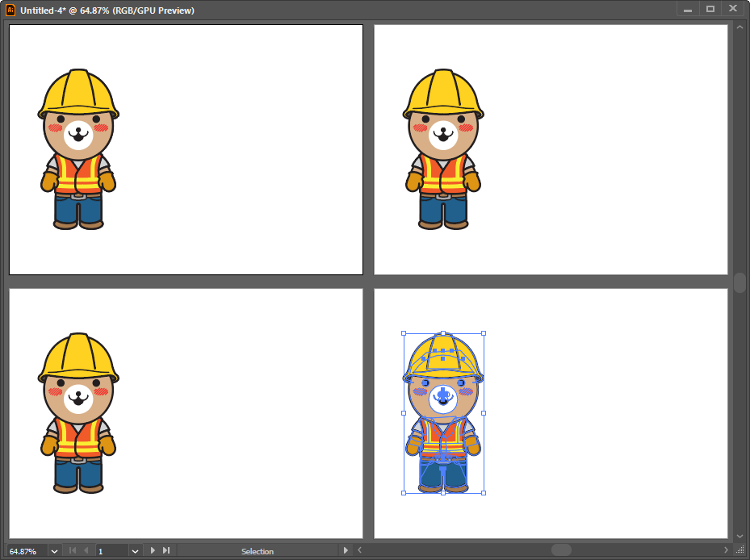The height and width of the screenshot is (560, 750).
Task: Click the artboard number field
Action: click(111, 551)
